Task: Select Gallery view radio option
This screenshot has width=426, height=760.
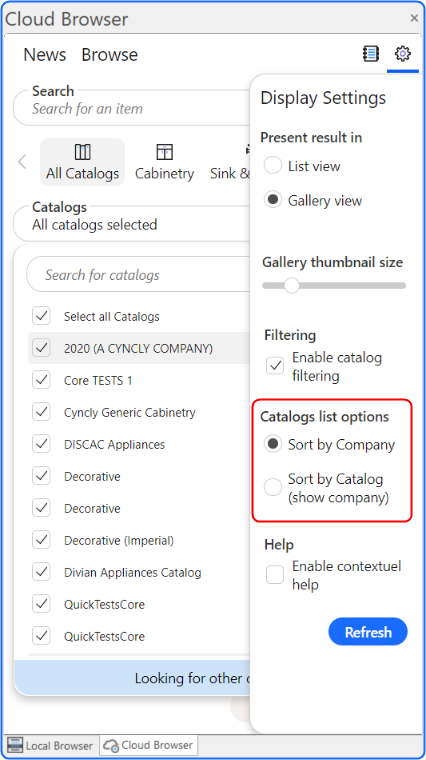Action: [273, 200]
